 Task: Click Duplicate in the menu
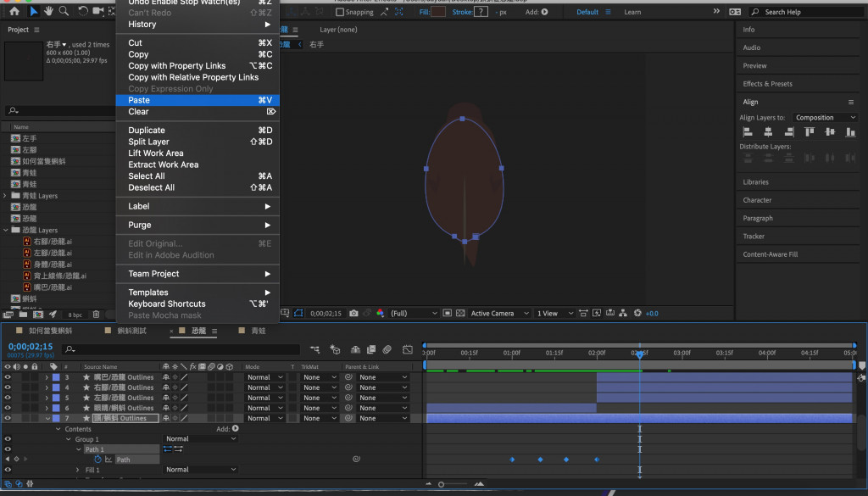coord(147,131)
